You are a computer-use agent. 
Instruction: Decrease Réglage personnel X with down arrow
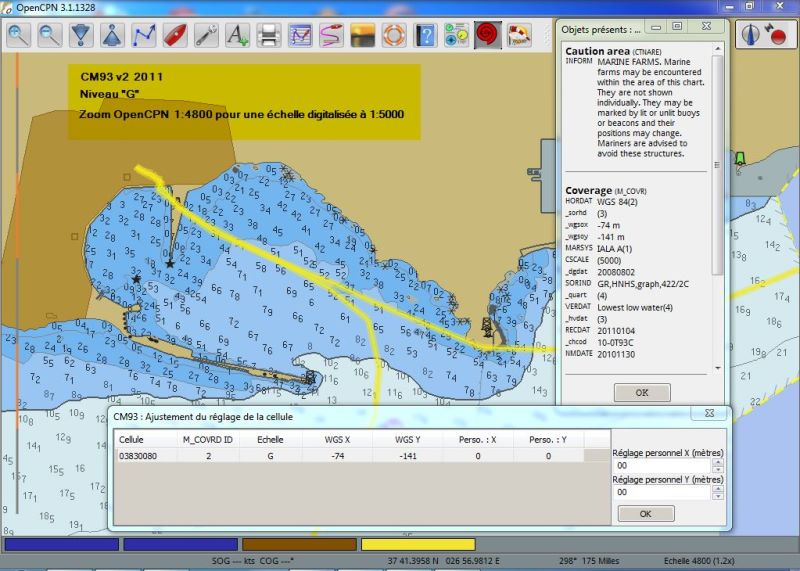click(x=718, y=469)
